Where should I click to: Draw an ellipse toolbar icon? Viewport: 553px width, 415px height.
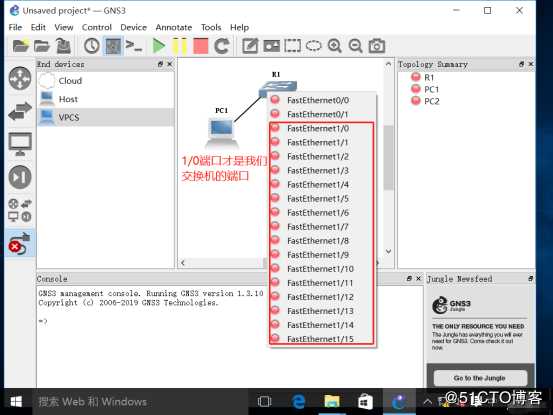click(314, 46)
